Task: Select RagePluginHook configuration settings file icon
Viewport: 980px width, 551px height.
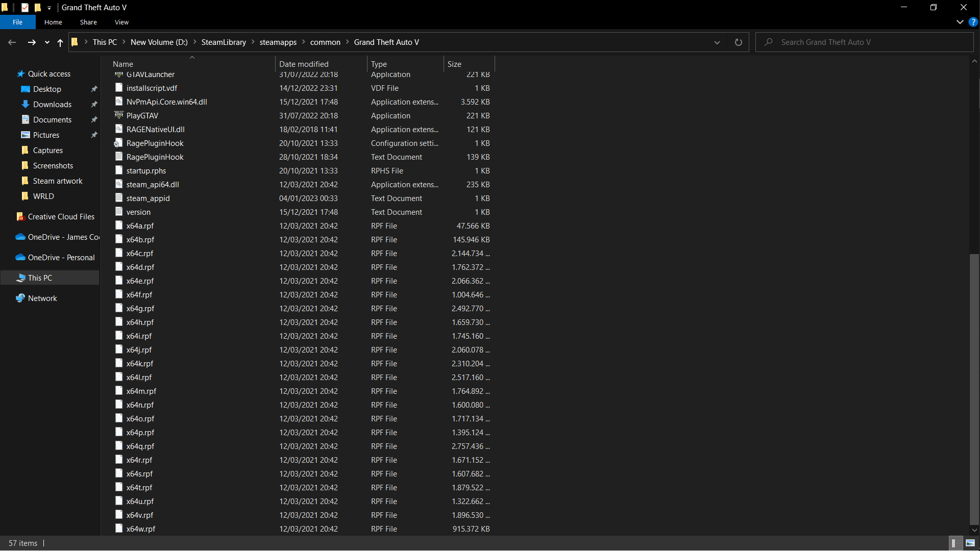Action: 119,143
